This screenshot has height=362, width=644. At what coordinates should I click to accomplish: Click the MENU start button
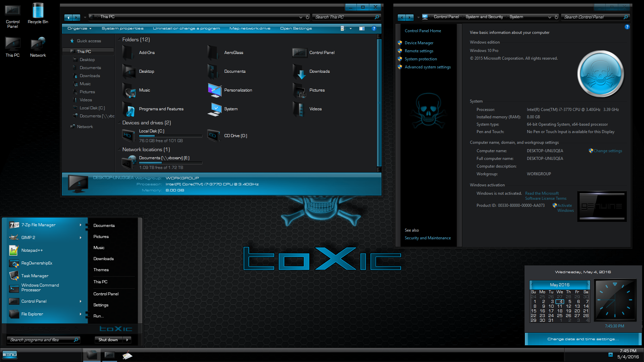(x=9, y=355)
